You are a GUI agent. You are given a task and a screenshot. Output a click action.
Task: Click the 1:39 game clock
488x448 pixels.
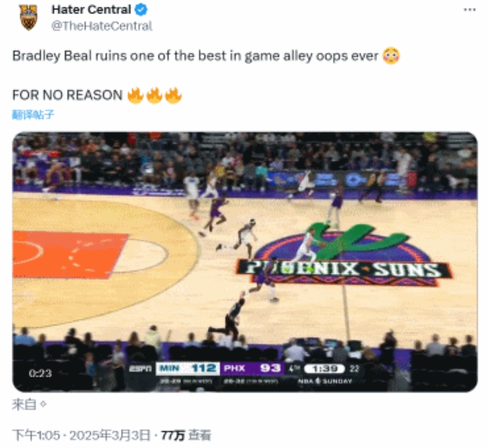(x=324, y=369)
